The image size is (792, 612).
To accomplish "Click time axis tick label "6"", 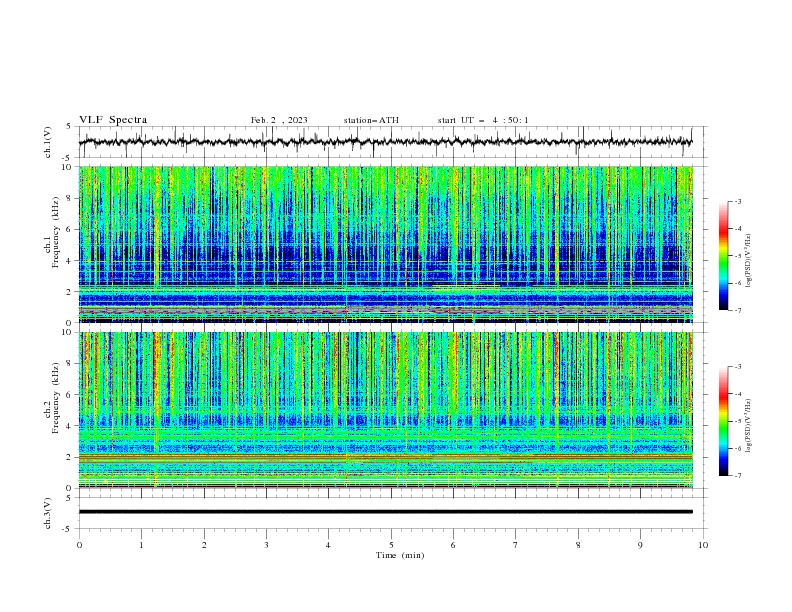I will pos(453,545).
